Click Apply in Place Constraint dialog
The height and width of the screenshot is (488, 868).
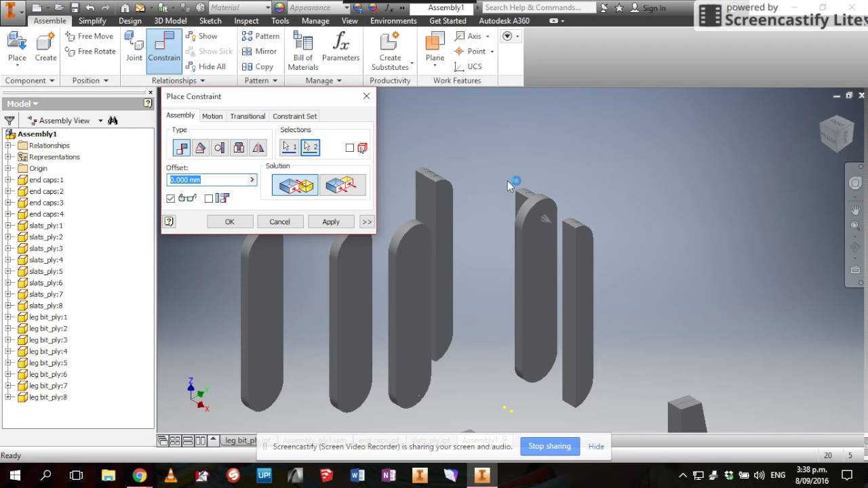coord(331,222)
